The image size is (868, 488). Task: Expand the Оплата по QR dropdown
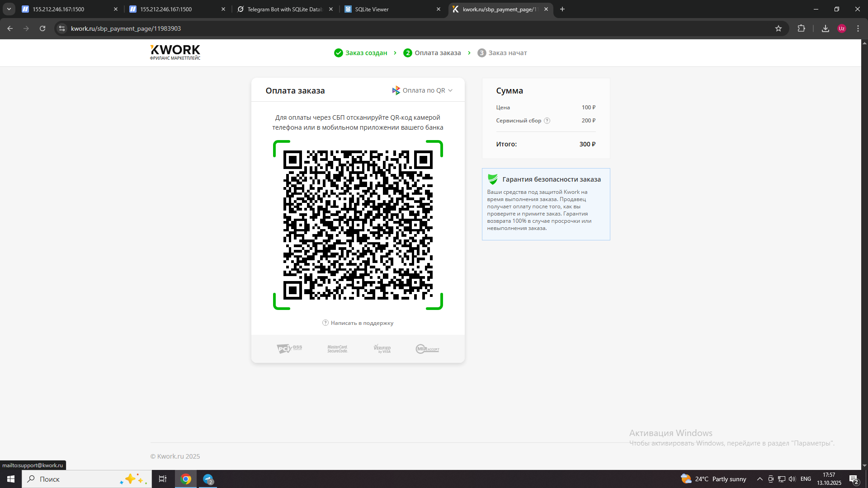click(423, 90)
